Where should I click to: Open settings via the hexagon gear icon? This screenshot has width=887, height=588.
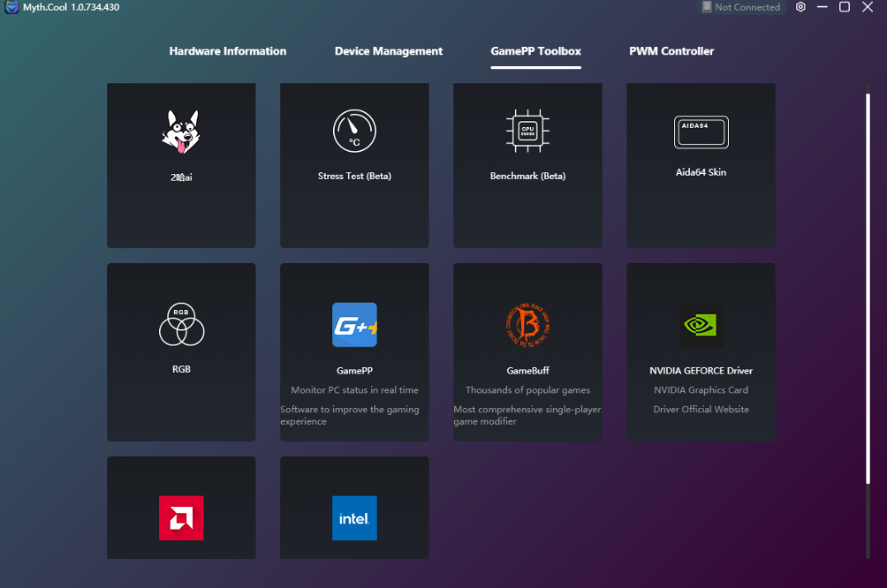pos(800,7)
